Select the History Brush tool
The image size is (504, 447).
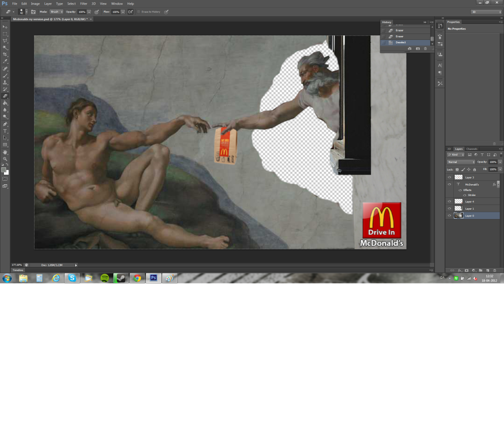[5, 89]
